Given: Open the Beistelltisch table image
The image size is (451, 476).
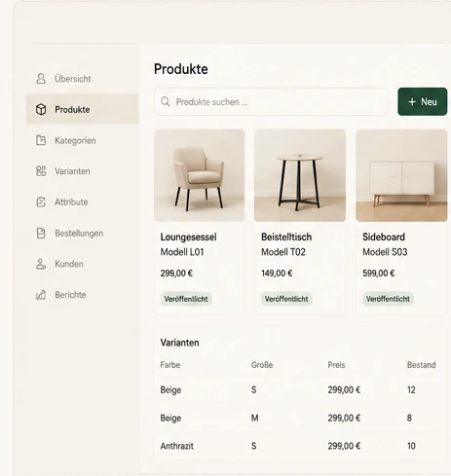Looking at the screenshot, I should pos(300,175).
